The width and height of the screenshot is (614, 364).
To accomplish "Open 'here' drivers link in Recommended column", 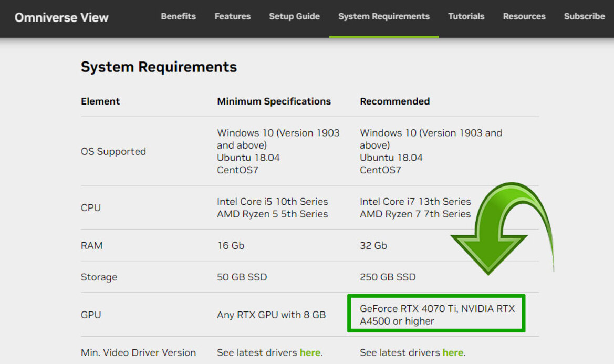I will tap(453, 352).
